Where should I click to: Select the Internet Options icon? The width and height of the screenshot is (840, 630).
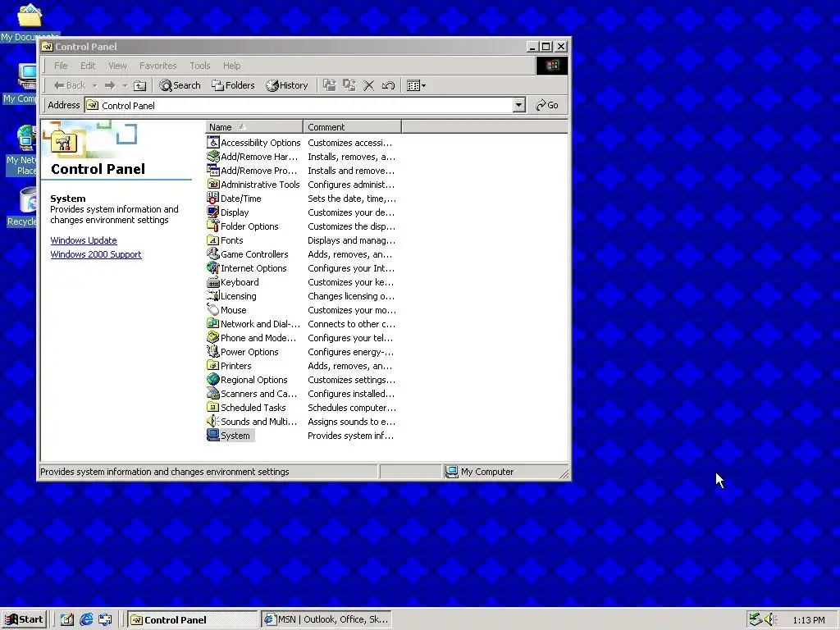coord(213,268)
